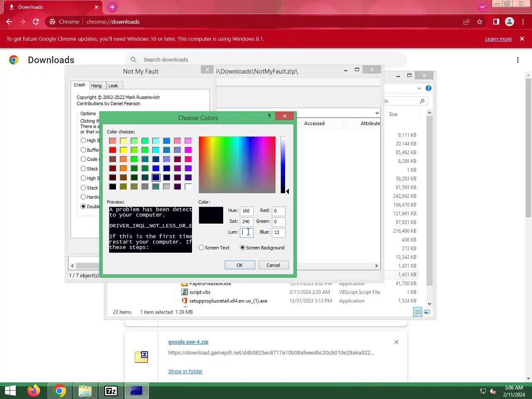
Task: Click 7-Zip horizontal scroll right arrow
Action: click(377, 266)
